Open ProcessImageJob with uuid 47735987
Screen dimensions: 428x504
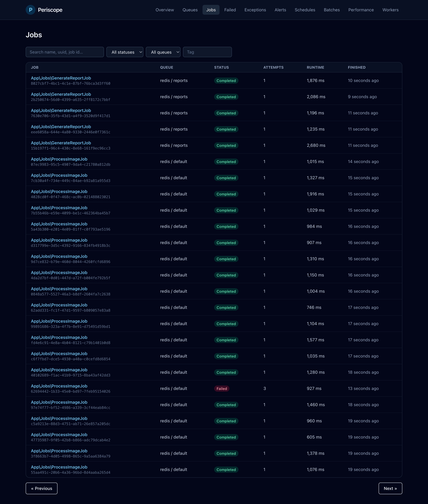point(59,435)
